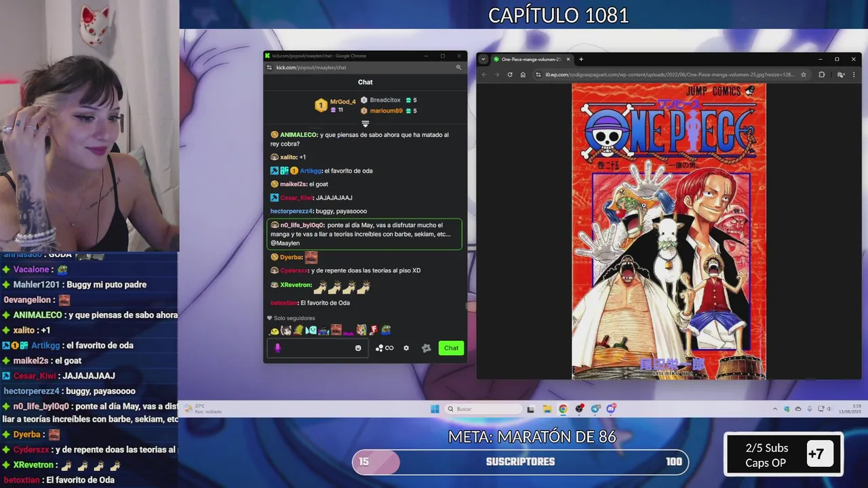Image resolution: width=868 pixels, height=488 pixels.
Task: Open the weather widget showing 27°C
Action: pyautogui.click(x=203, y=409)
